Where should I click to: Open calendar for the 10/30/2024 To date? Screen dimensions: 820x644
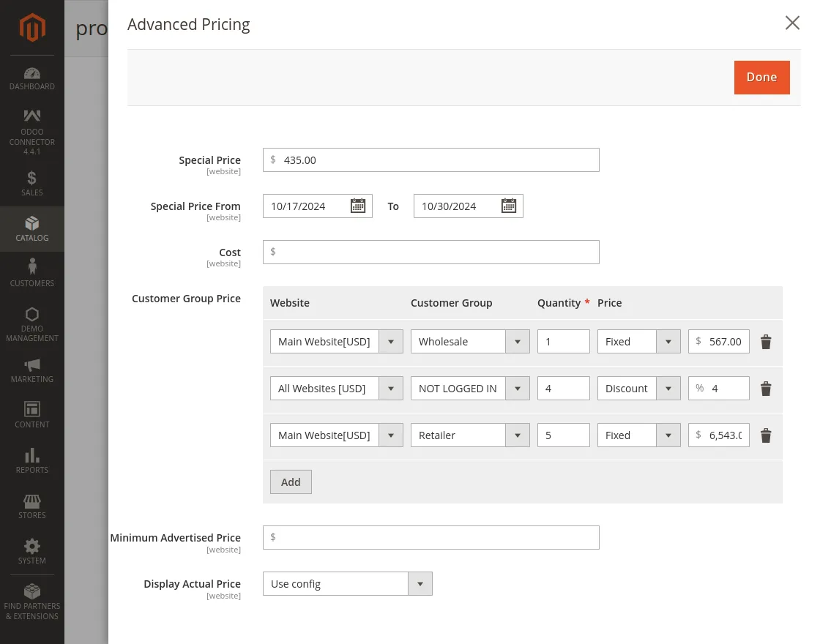508,206
